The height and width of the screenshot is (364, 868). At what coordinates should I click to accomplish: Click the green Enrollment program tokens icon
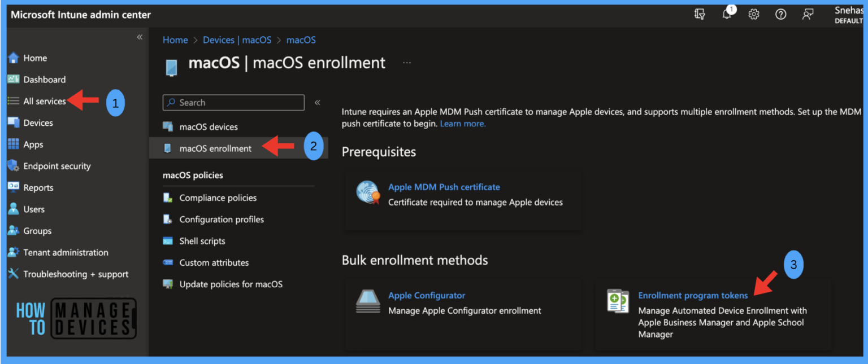point(618,301)
